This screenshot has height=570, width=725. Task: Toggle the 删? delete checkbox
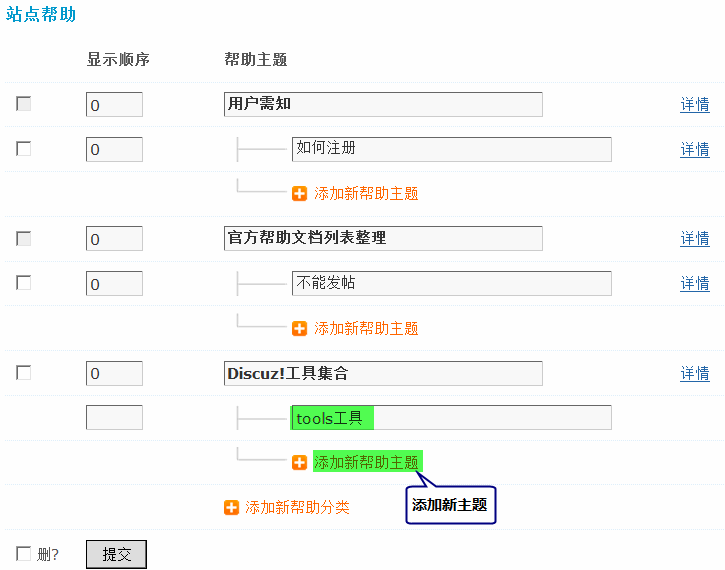click(24, 554)
